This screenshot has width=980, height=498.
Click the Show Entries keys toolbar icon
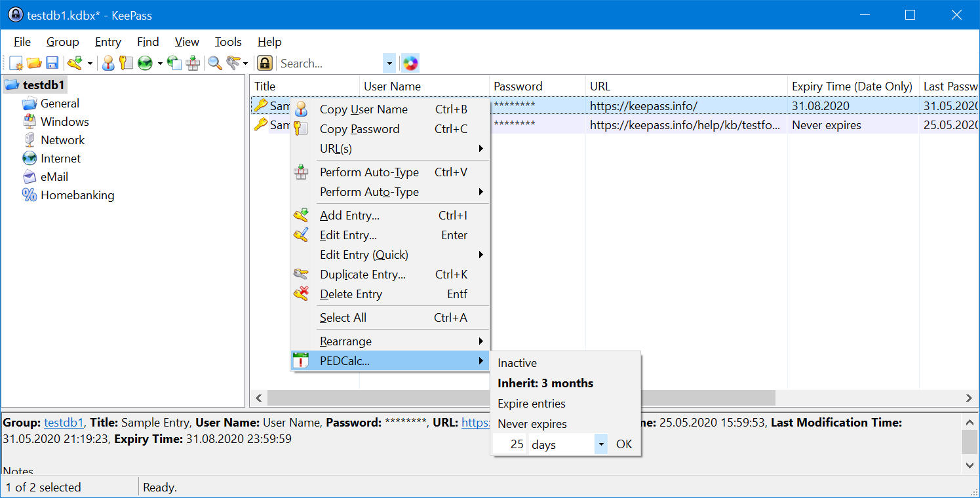[x=233, y=64]
